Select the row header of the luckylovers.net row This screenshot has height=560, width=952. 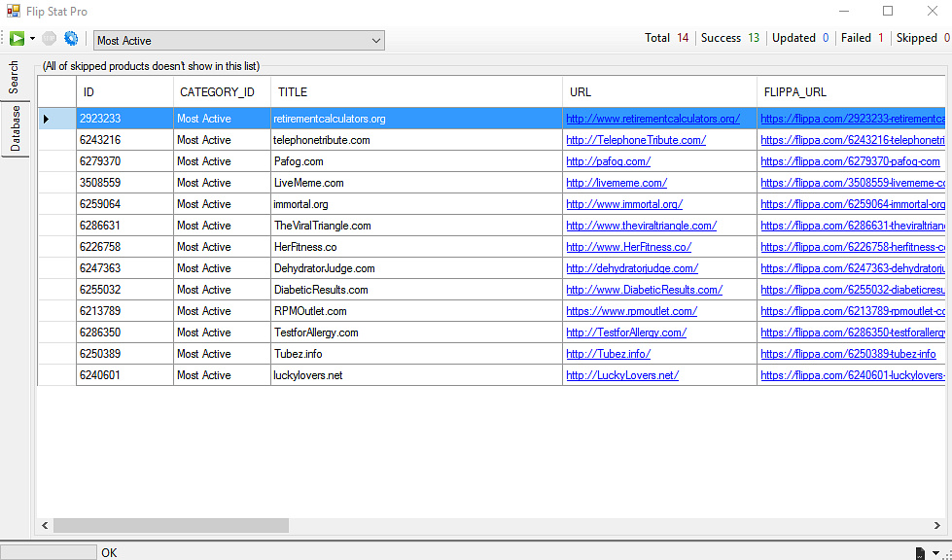coord(57,375)
